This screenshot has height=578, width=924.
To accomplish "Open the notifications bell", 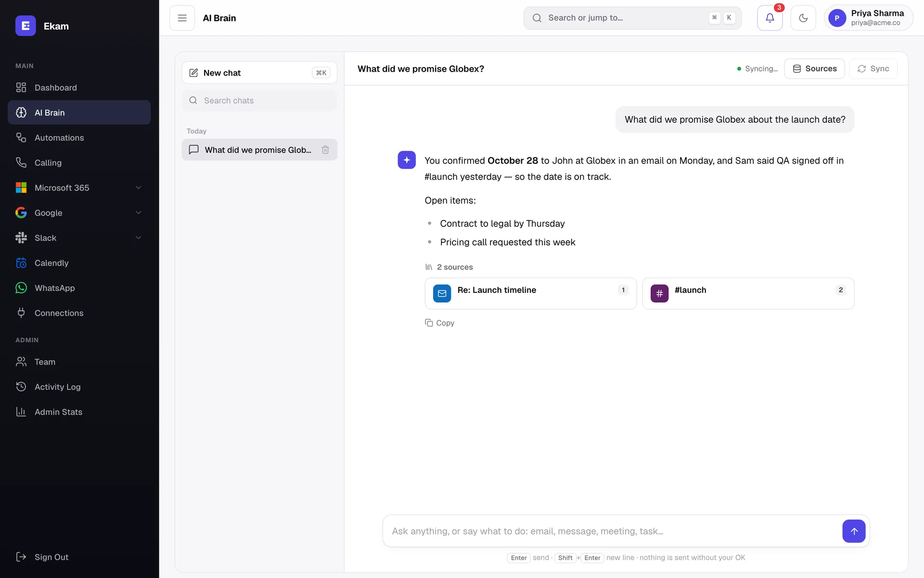I will click(770, 18).
